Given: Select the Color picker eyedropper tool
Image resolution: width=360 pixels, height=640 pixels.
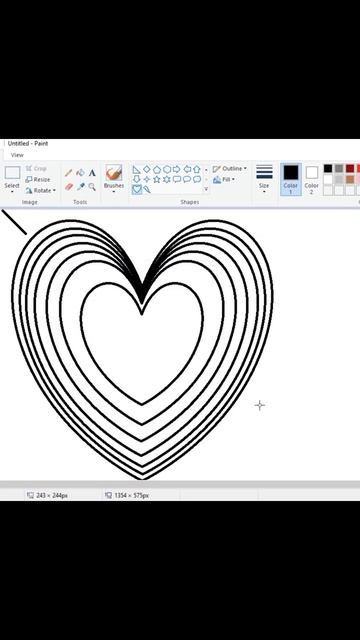Looking at the screenshot, I should point(80,187).
